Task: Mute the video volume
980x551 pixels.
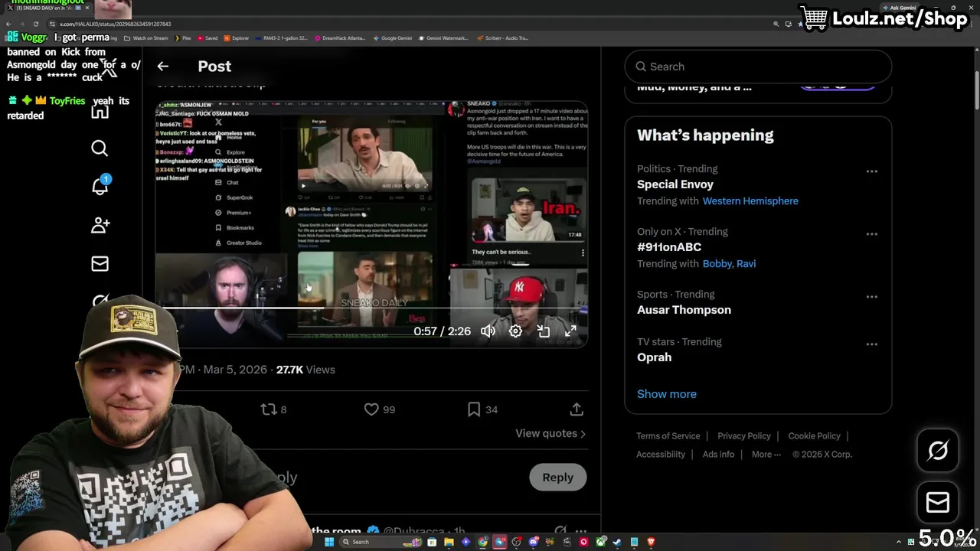Action: click(x=488, y=331)
